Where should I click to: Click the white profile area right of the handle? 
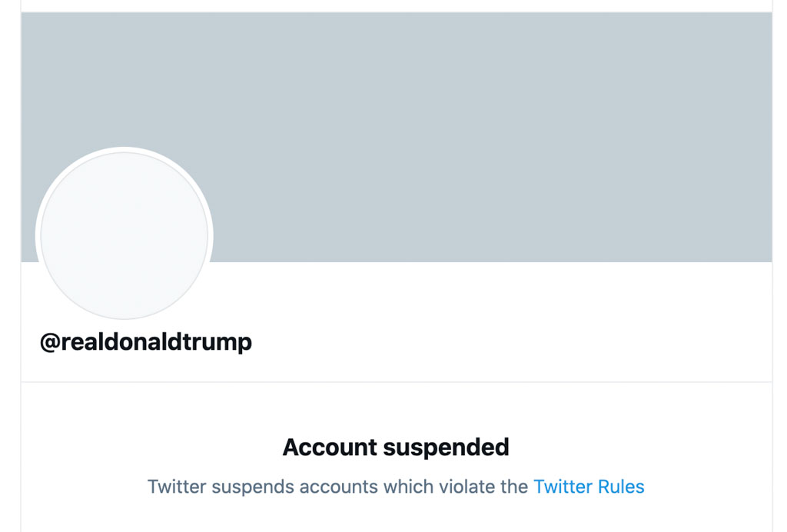[500, 331]
